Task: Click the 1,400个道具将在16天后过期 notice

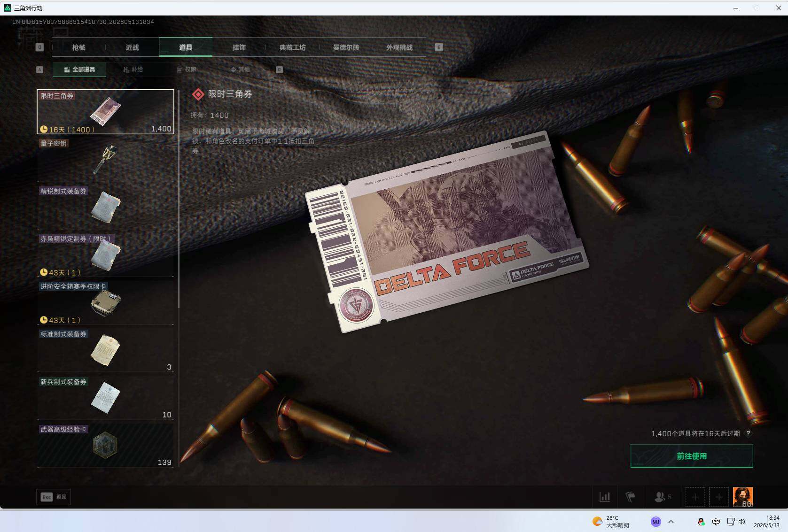Action: [695, 433]
